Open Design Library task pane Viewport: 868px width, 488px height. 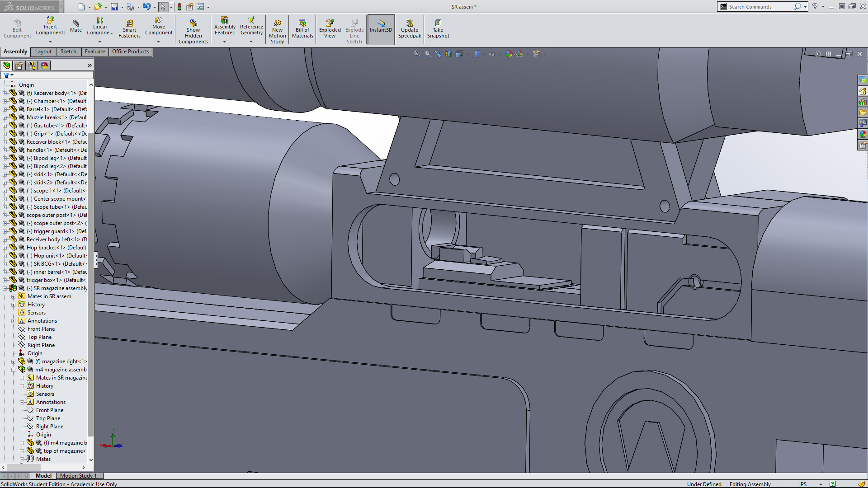[863, 102]
